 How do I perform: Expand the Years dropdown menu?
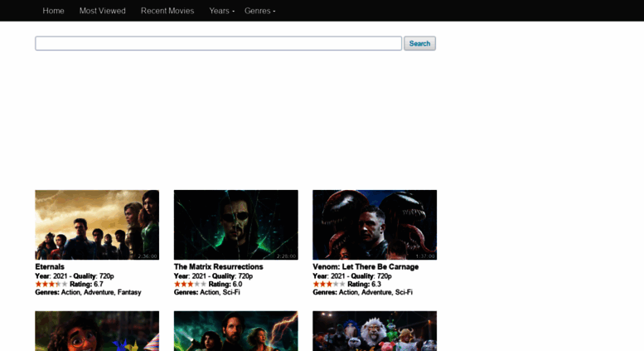[x=222, y=11]
